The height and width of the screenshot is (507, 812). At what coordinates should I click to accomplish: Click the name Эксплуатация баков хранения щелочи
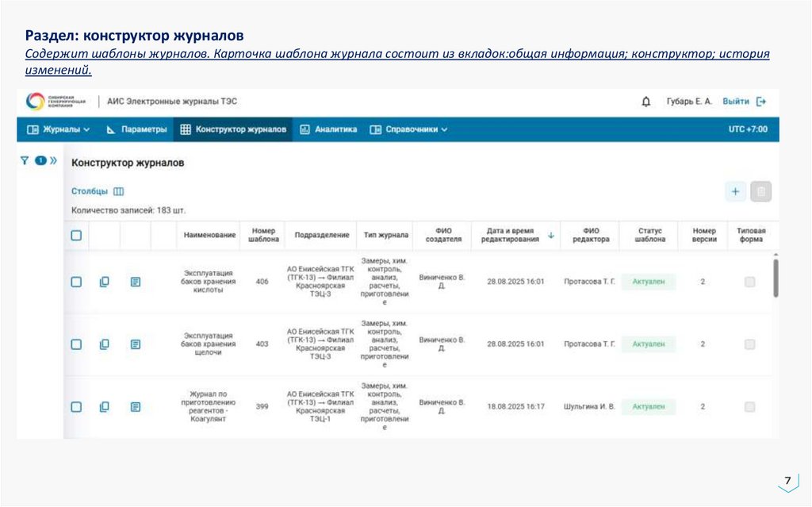209,344
